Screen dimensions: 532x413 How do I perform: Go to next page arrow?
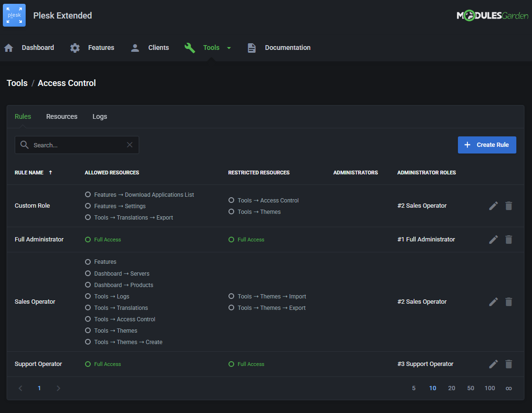coord(58,388)
